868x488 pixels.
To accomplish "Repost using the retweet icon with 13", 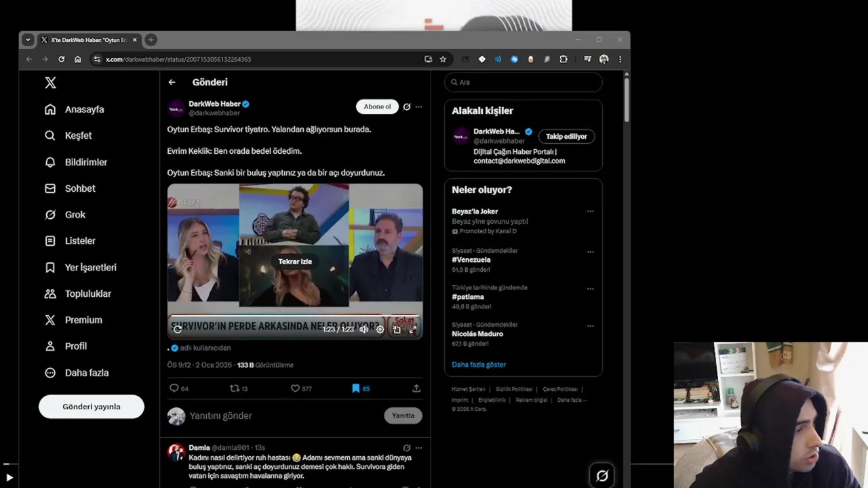I will pos(239,388).
